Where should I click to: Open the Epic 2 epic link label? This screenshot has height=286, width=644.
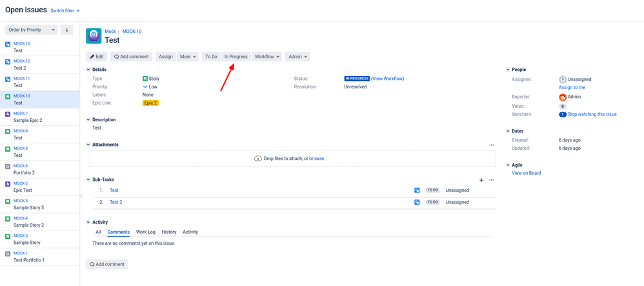(x=150, y=103)
